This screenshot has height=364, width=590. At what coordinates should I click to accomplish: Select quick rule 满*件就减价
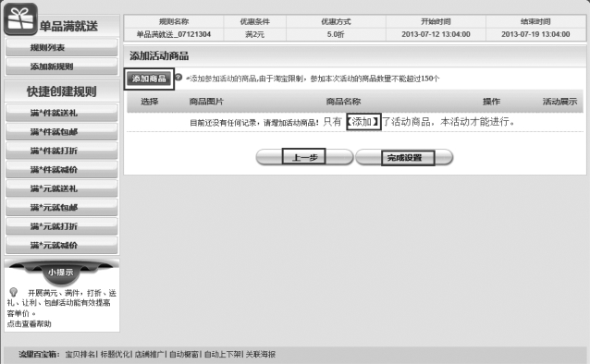pyautogui.click(x=62, y=170)
